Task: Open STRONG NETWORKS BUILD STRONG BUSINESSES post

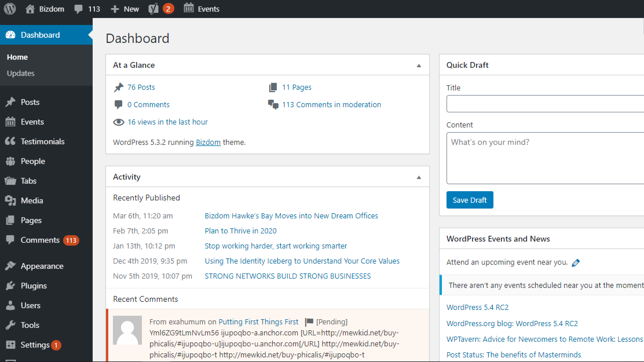Action: point(287,276)
